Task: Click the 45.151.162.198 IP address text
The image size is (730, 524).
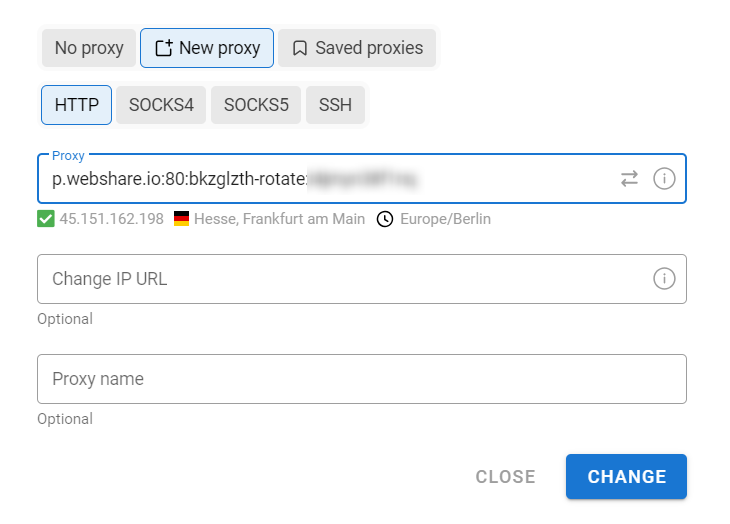Action: pyautogui.click(x=112, y=219)
